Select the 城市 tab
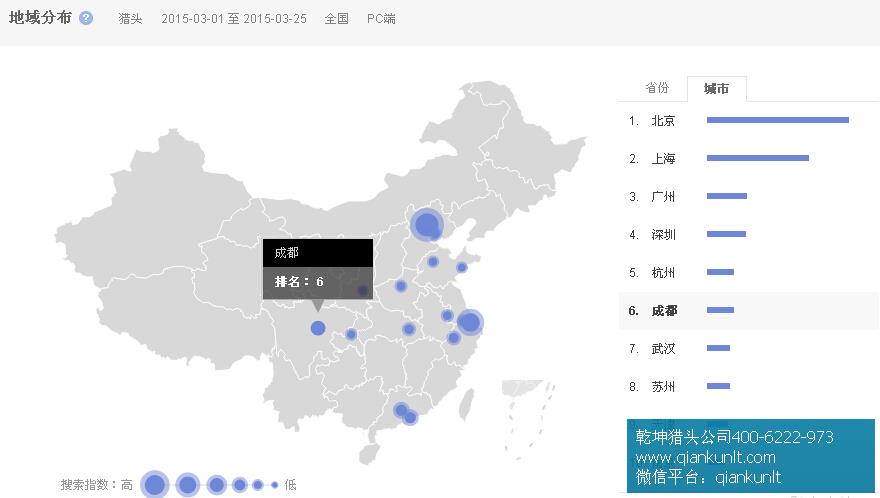 [716, 89]
